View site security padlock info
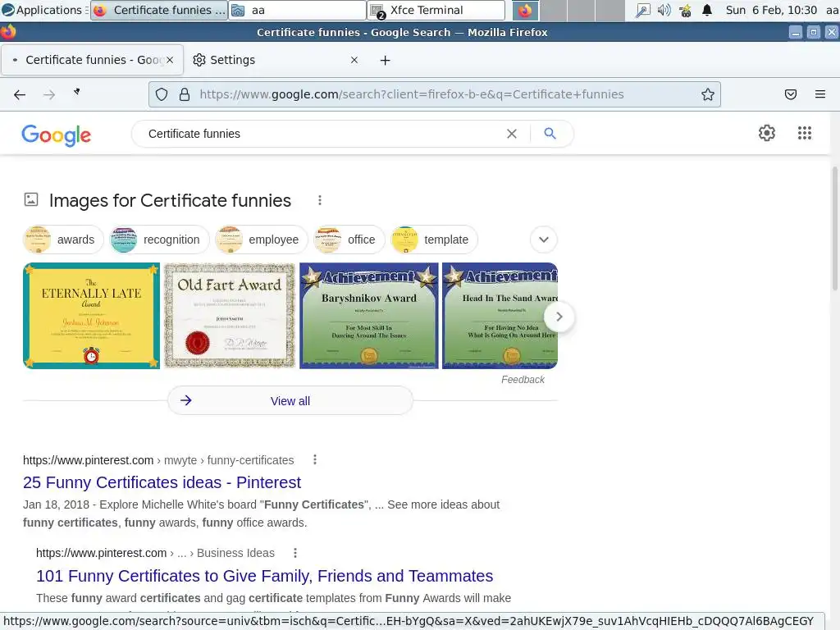 click(185, 95)
